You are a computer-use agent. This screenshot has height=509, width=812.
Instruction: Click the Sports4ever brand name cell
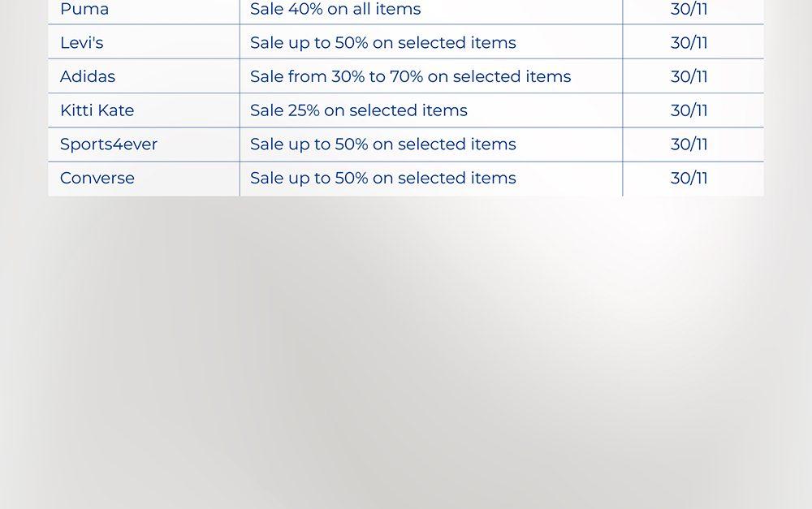109,145
